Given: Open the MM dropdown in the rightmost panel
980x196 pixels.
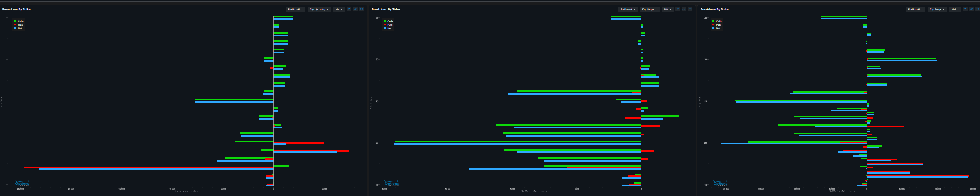Looking at the screenshot, I should 955,9.
